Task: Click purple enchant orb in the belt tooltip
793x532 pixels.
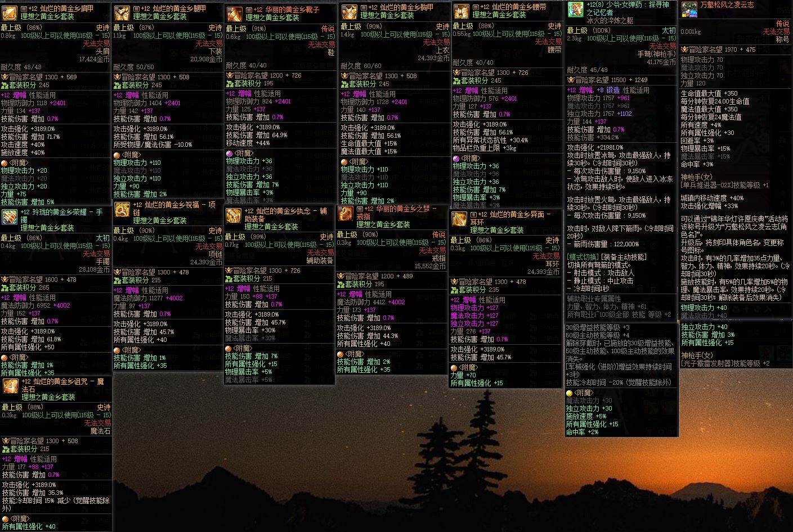Action: (x=456, y=159)
